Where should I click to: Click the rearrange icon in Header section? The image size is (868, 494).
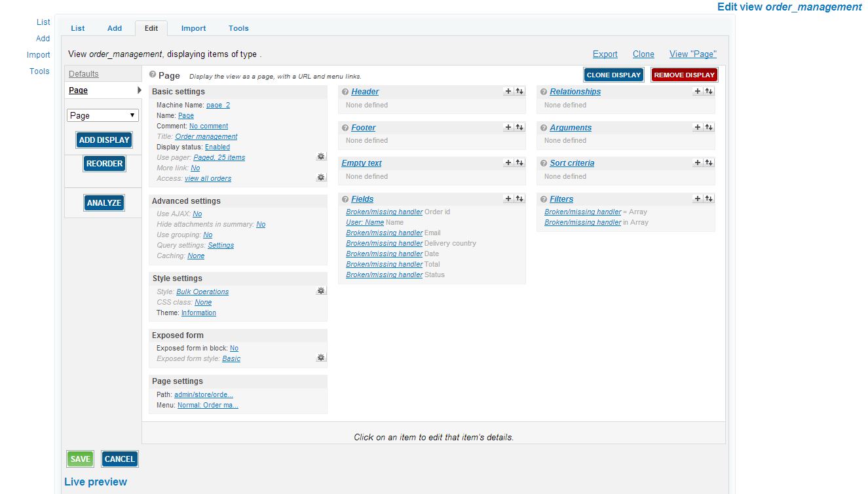click(x=519, y=92)
